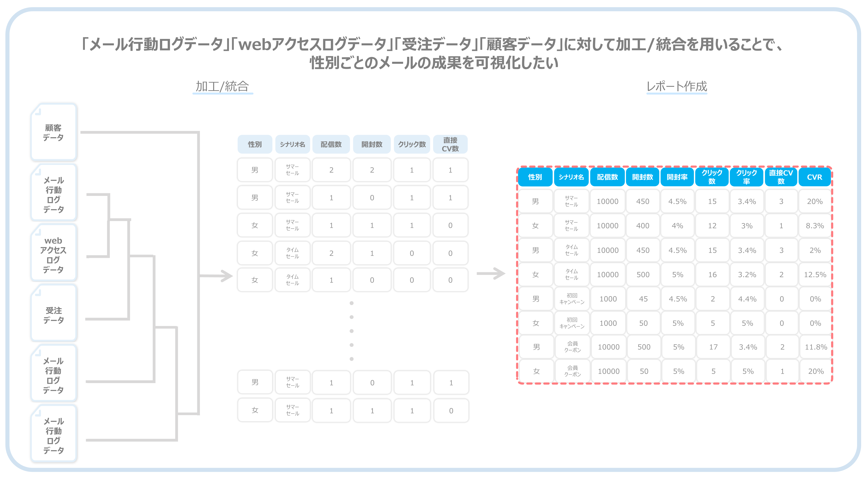
Task: Click blue クリック数 header in the report table
Action: (x=712, y=177)
